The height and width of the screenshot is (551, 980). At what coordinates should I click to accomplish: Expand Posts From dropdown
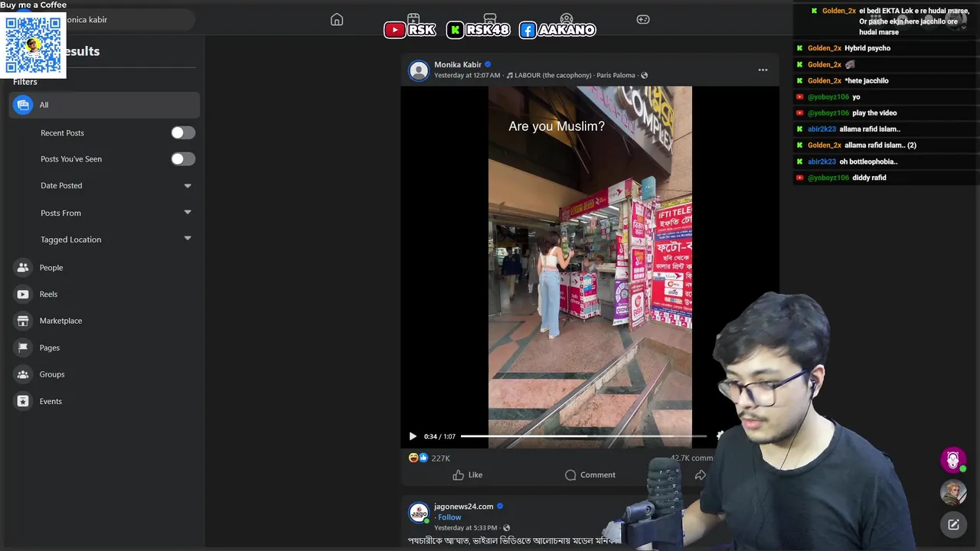(x=188, y=213)
